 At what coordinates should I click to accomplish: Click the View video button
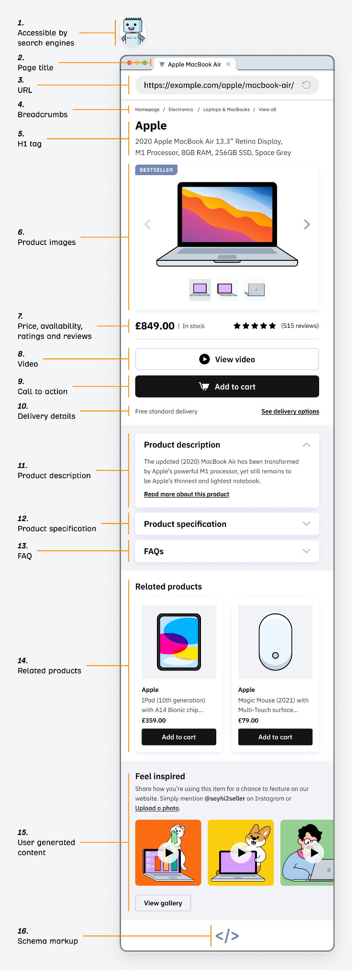pos(227,359)
